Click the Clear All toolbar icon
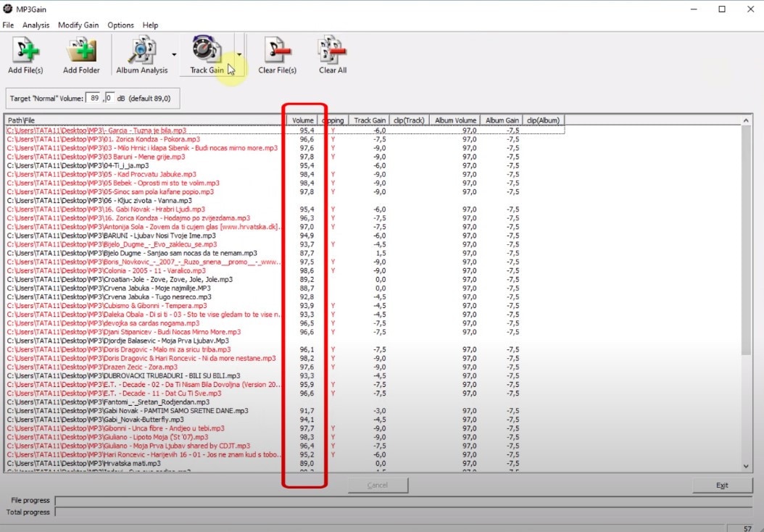This screenshot has height=532, width=764. click(x=333, y=55)
